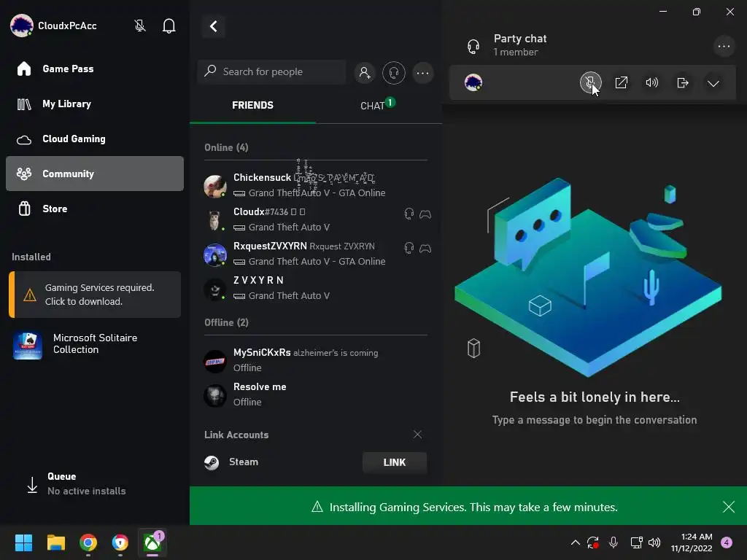Select Community in the sidebar
The height and width of the screenshot is (560, 747).
point(95,174)
